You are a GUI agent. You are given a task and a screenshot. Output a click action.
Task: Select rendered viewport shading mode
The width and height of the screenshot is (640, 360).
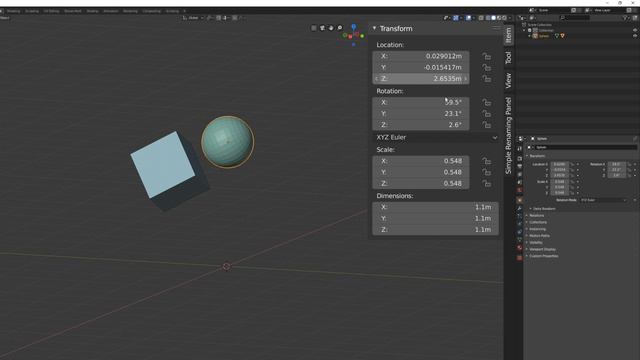tap(504, 18)
